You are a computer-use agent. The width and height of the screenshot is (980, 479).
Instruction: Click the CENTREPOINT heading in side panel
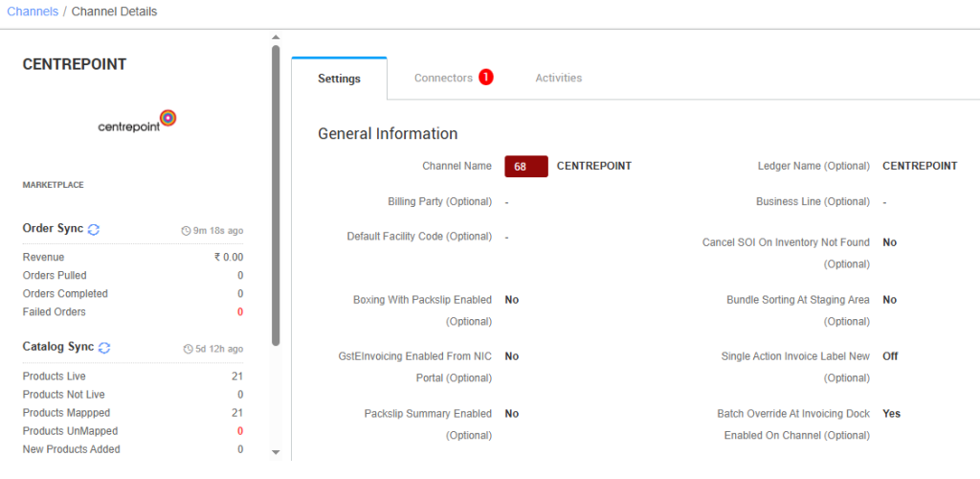(x=75, y=64)
